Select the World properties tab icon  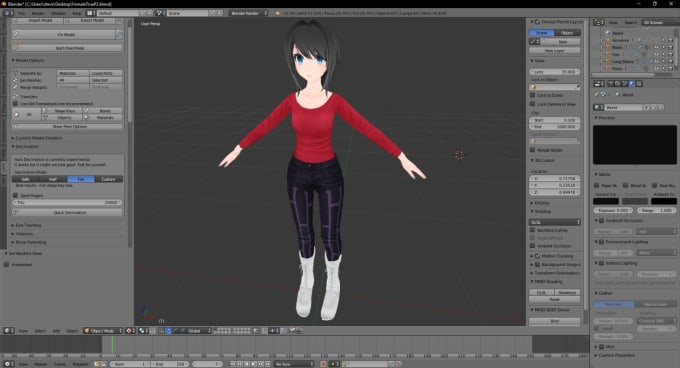click(631, 84)
